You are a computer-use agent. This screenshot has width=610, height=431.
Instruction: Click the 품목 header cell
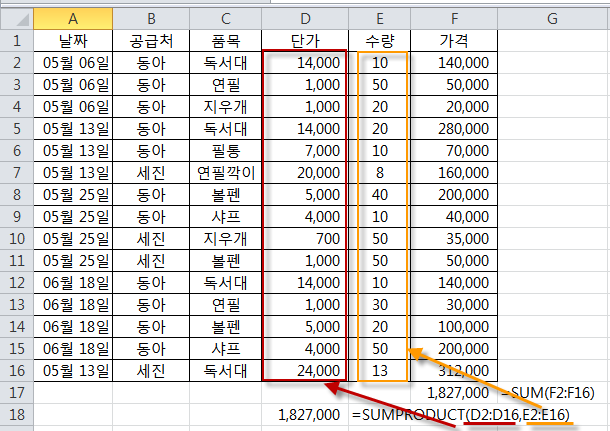pos(226,40)
